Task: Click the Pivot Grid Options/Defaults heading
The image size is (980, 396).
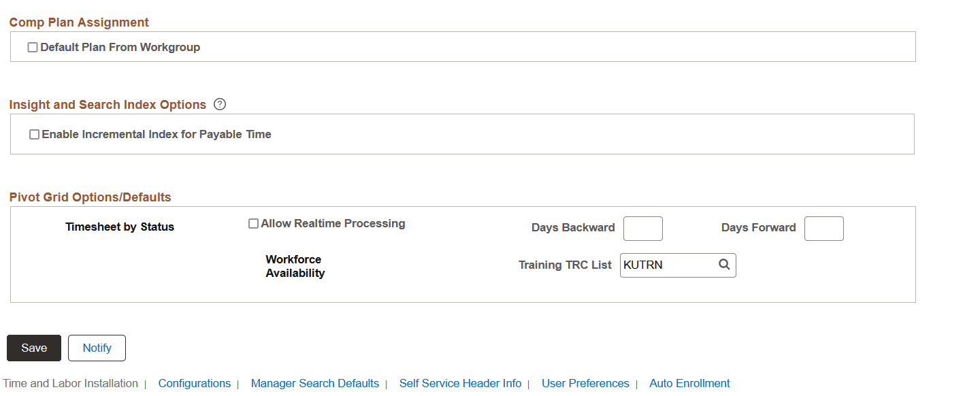Action: pos(91,197)
